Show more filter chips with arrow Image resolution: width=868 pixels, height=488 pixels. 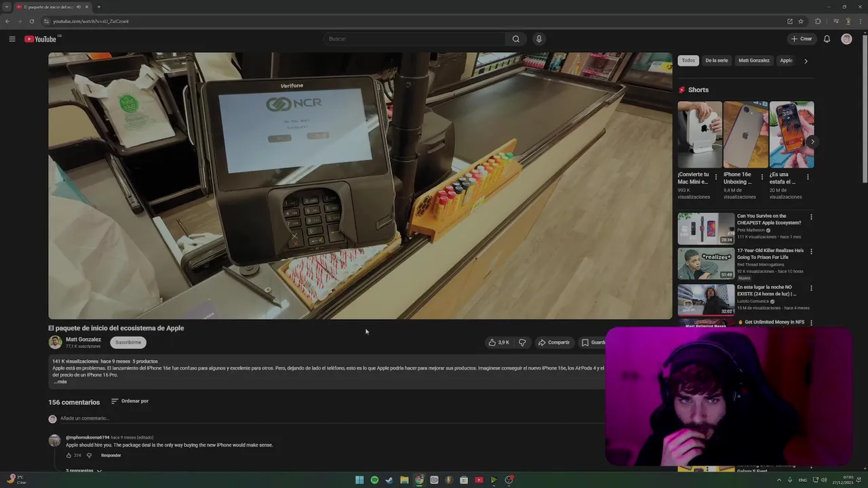(806, 61)
